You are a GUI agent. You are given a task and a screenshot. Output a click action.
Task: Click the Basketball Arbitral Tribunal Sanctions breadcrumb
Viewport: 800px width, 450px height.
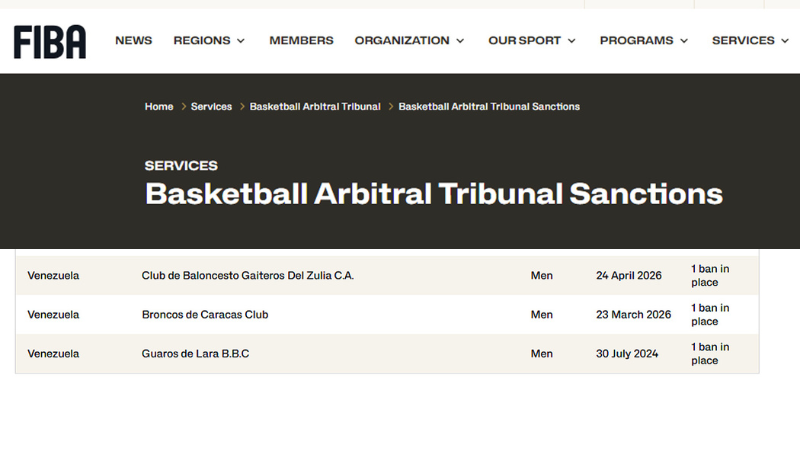tap(489, 107)
